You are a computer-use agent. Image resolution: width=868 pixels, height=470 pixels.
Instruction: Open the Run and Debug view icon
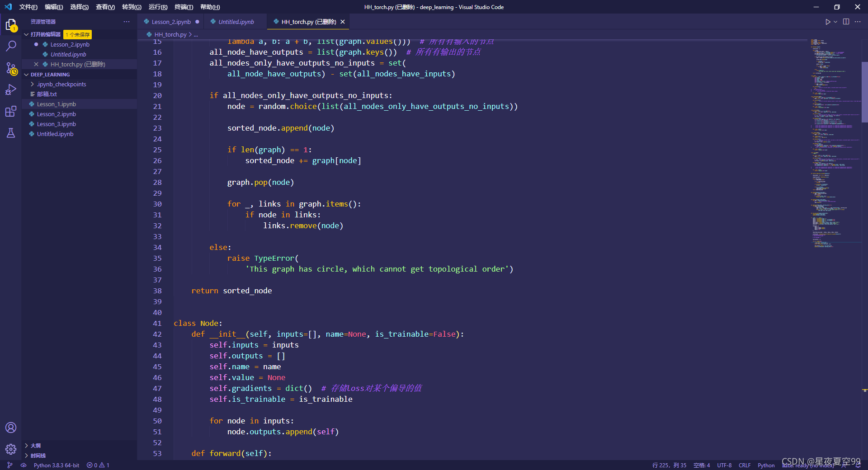(x=11, y=90)
